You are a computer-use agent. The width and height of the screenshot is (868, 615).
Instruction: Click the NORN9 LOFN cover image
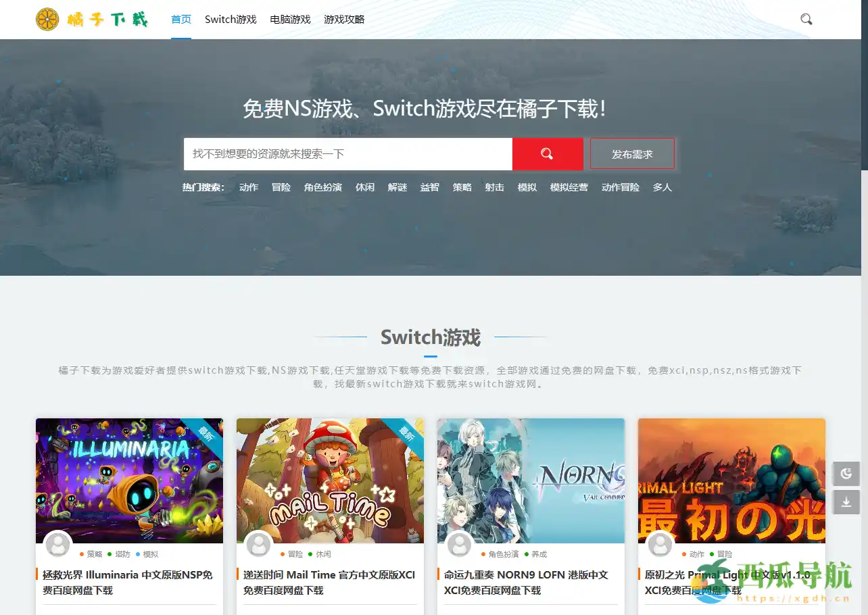point(531,481)
